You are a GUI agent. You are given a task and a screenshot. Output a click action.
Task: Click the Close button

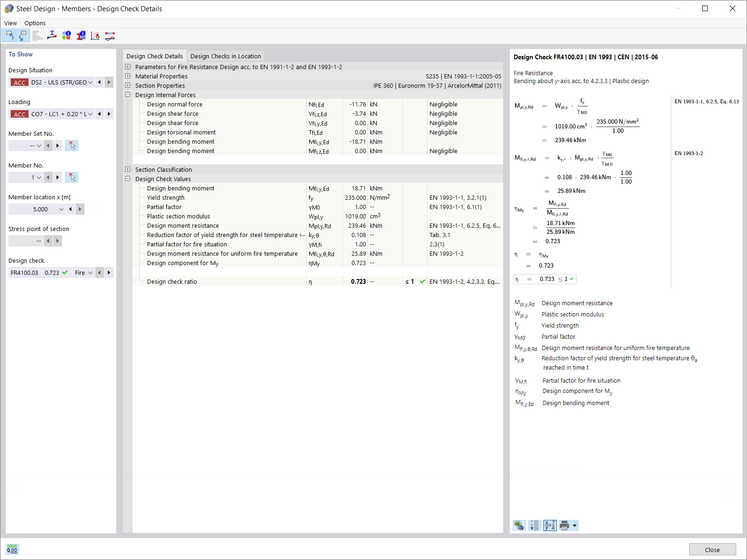coord(712,549)
